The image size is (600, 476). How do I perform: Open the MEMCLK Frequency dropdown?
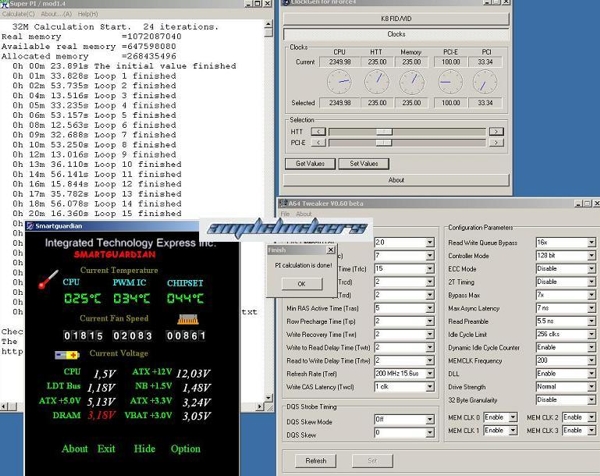[x=591, y=359]
